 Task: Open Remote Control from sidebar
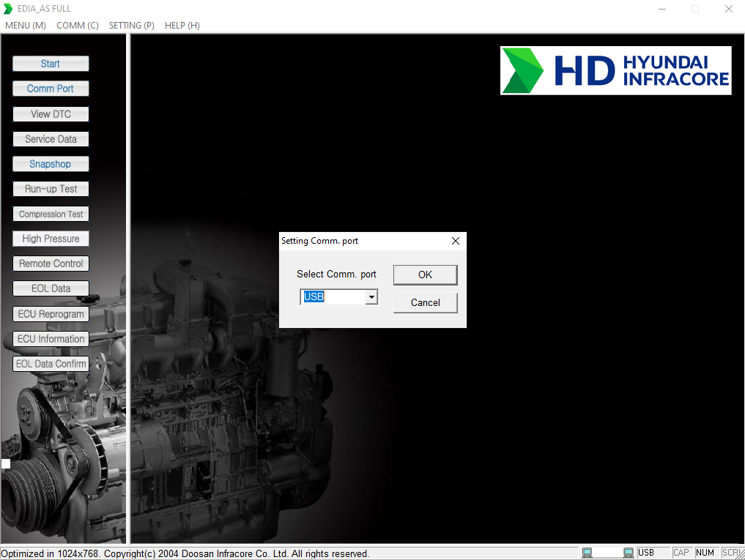pos(51,264)
